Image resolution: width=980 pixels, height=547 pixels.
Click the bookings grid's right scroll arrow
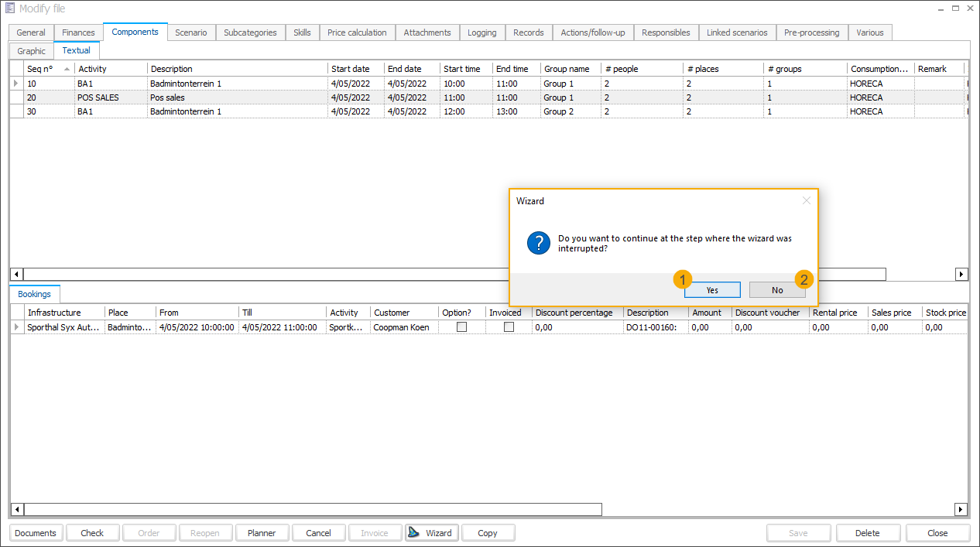(961, 509)
